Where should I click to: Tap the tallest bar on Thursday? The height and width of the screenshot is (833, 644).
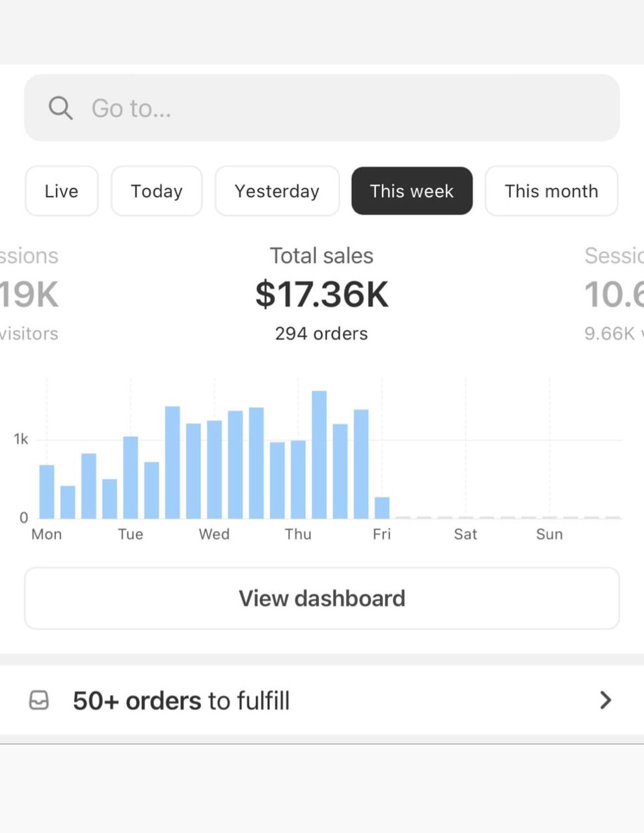coord(319,456)
